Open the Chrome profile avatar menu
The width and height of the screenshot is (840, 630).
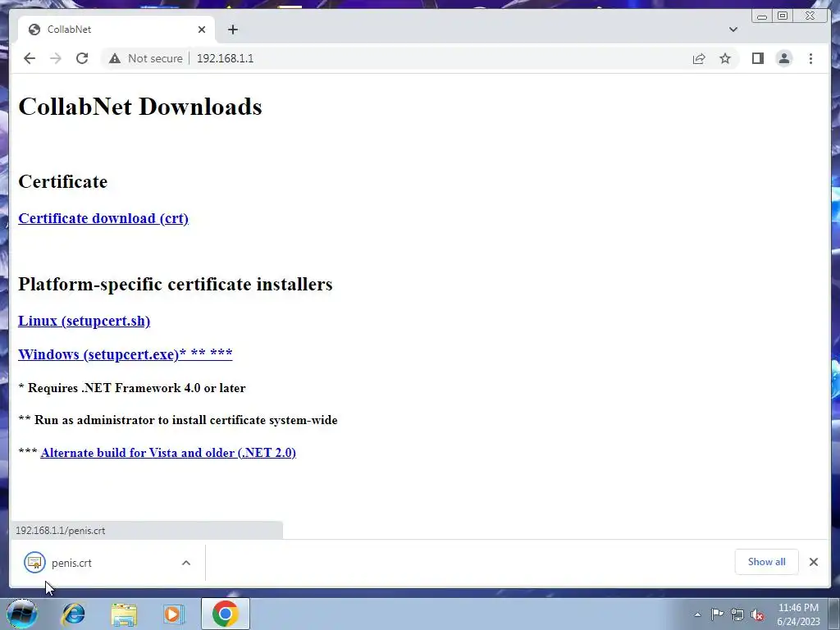click(x=783, y=58)
